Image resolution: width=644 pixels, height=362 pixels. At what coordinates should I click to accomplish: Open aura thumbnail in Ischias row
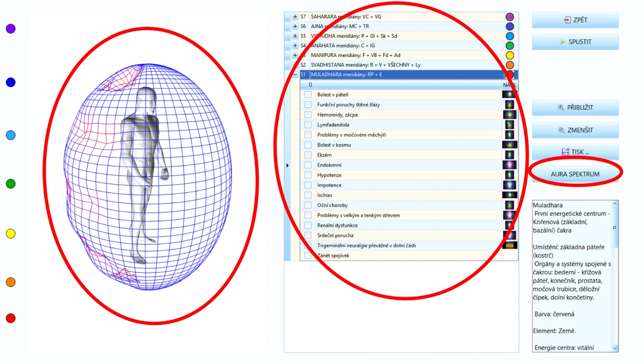(x=509, y=195)
